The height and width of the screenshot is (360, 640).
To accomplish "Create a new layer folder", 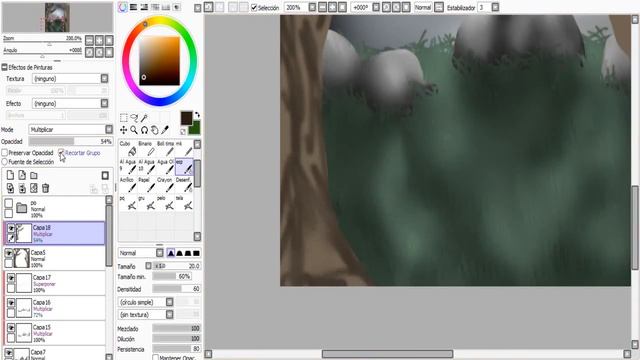I will point(34,176).
